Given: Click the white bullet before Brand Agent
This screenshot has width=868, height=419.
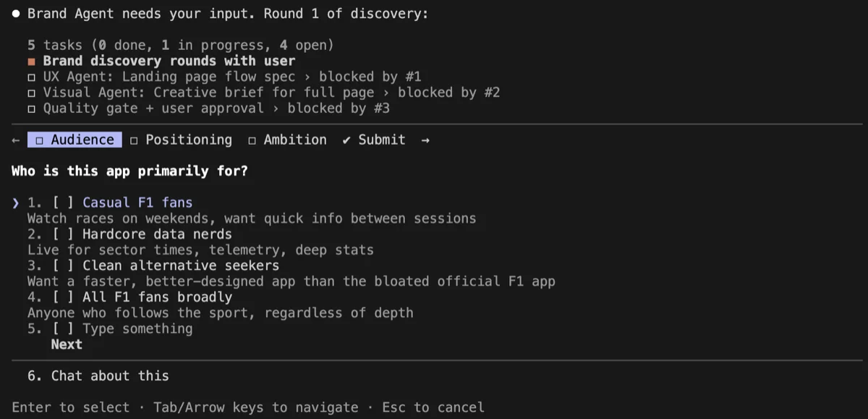Looking at the screenshot, I should coord(16,14).
